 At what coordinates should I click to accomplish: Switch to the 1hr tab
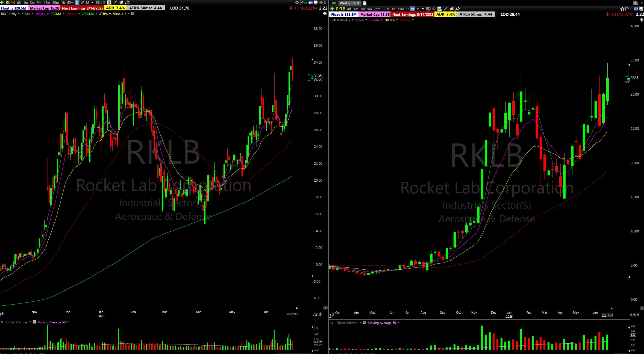pos(334,3)
